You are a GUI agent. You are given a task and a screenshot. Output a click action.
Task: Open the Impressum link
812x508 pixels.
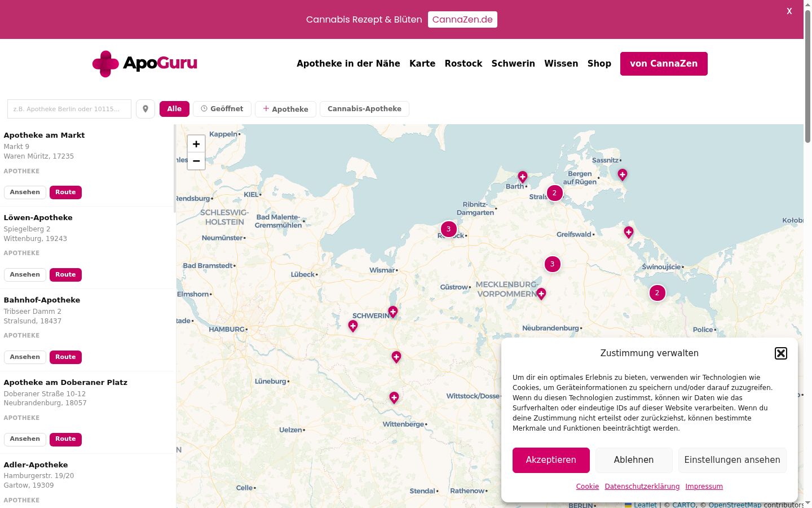coord(704,487)
